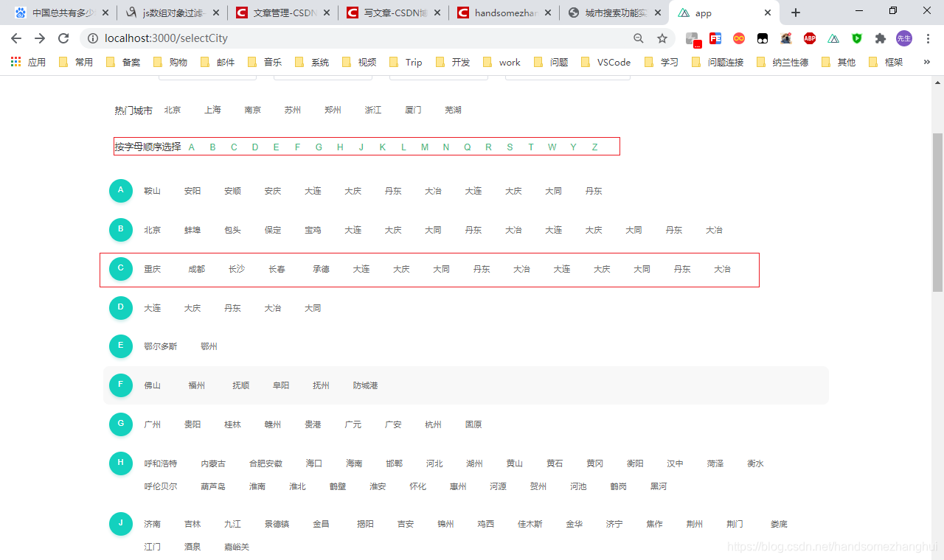Click letter W in the alphabet index row

552,147
